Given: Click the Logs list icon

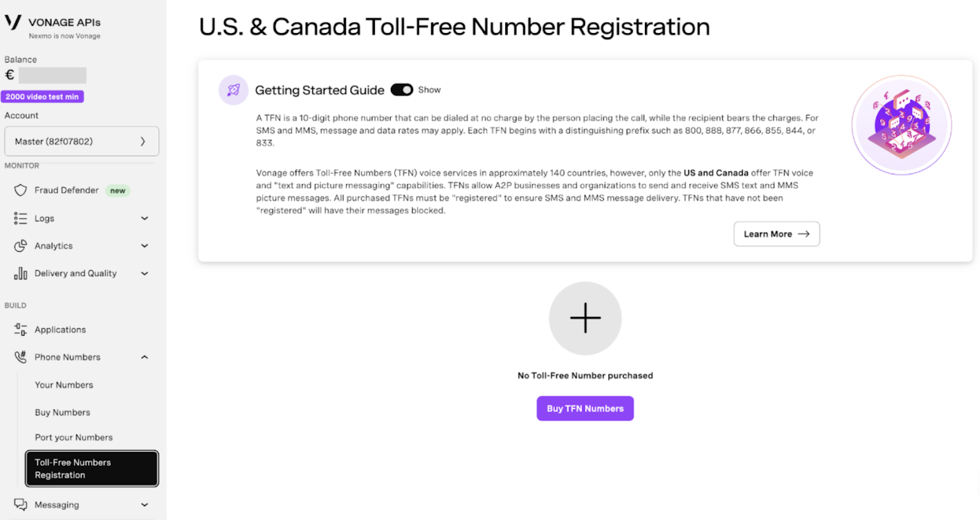Looking at the screenshot, I should [20, 219].
